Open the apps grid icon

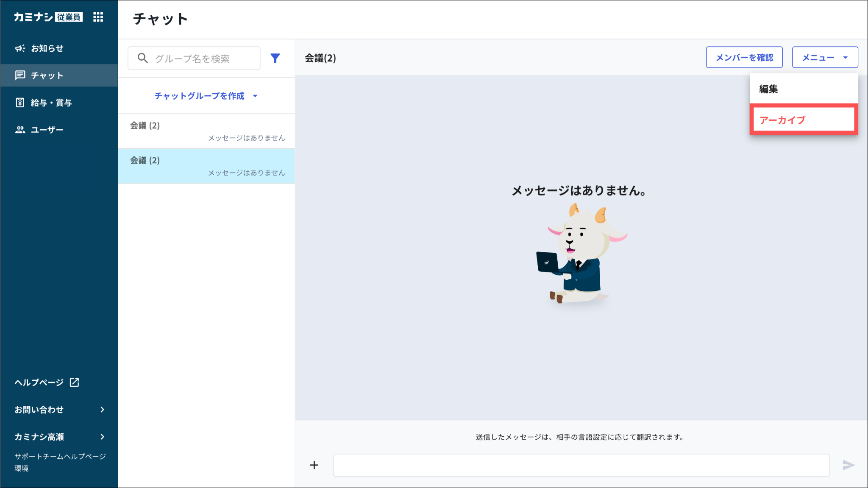point(98,17)
